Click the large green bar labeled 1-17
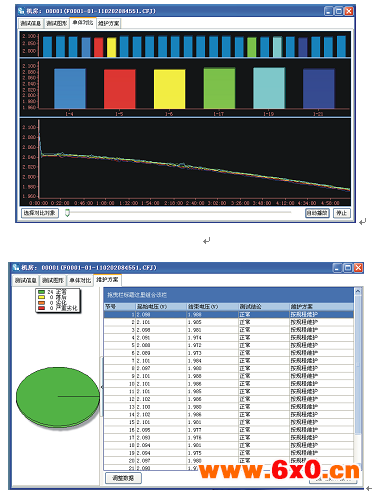372x493 pixels. pyautogui.click(x=219, y=88)
